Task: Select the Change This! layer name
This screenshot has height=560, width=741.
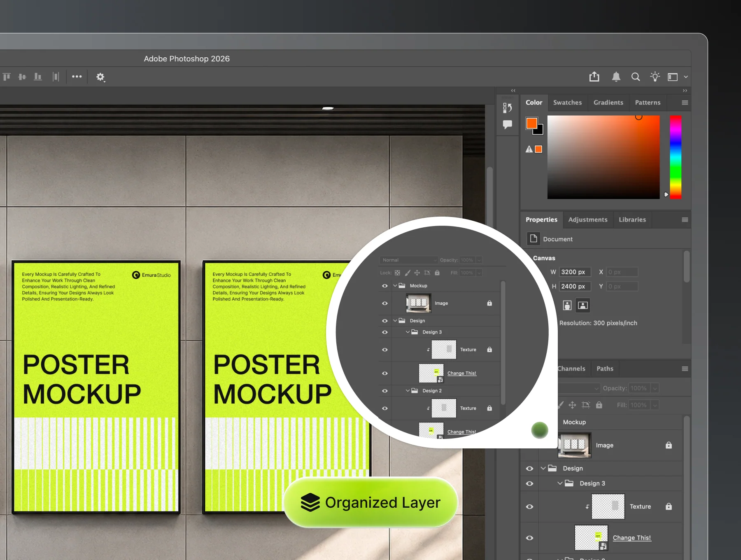Action: click(631, 538)
